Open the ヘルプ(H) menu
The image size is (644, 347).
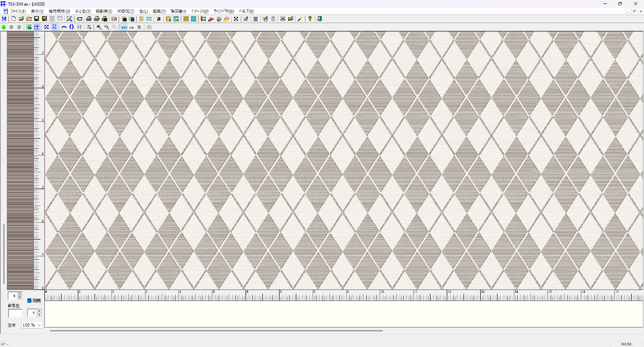246,11
